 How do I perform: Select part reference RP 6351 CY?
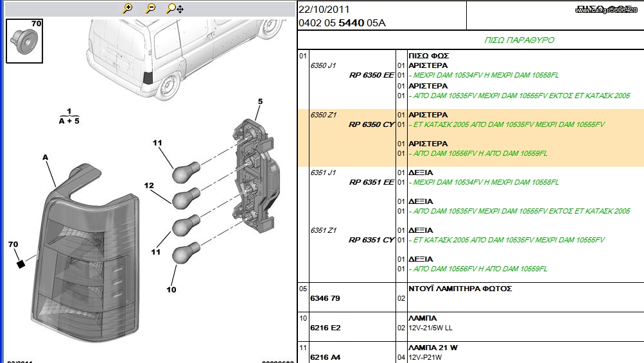click(371, 240)
